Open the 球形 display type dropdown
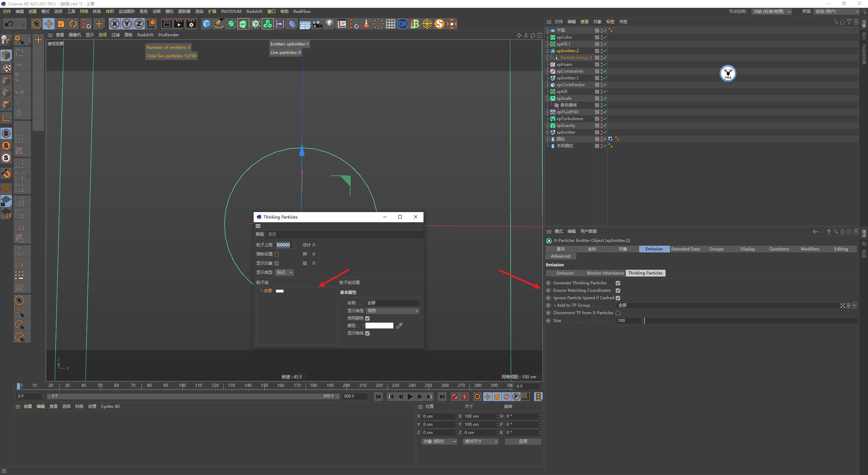Screen dimensions: 868x475 tap(392, 310)
